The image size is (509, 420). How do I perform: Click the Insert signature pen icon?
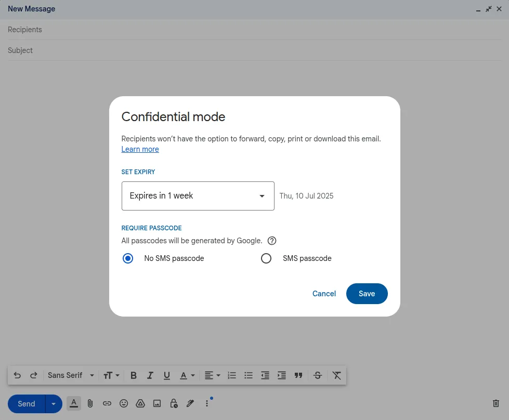click(x=190, y=403)
